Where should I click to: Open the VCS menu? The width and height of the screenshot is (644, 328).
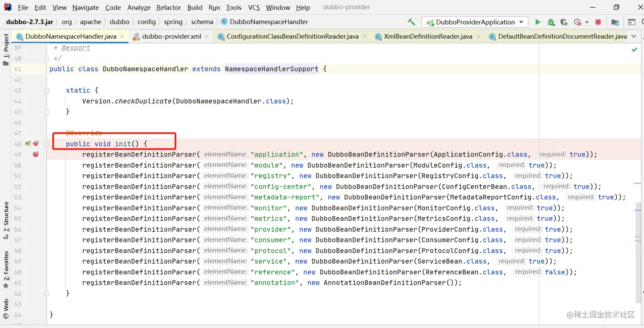coord(254,7)
